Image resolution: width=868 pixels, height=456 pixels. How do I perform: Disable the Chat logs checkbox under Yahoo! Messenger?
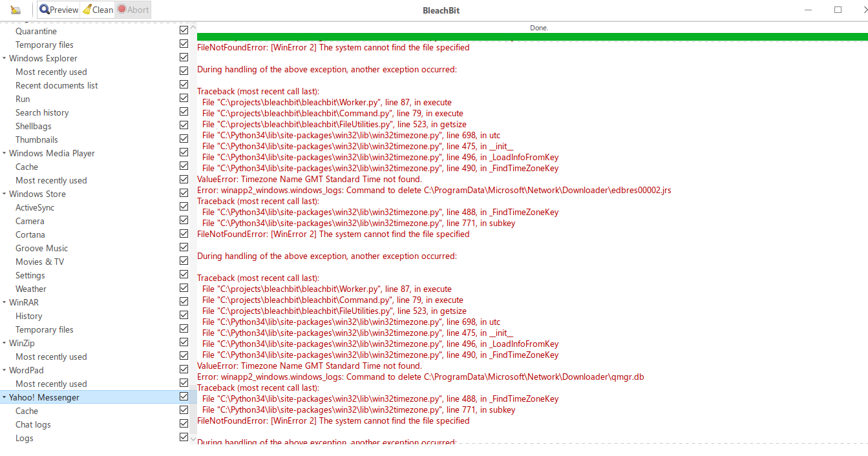184,422
